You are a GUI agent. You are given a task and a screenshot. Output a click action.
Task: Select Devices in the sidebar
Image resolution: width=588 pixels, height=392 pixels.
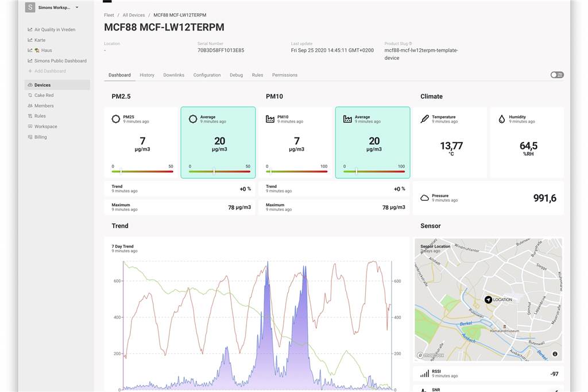pos(57,85)
